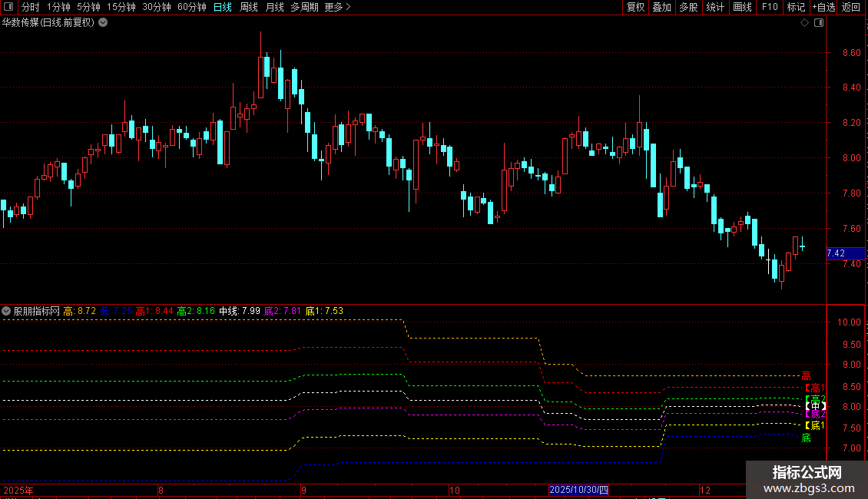Viewport: 868px width, 499px height.
Task: Click the month 12 label on time axis
Action: point(704,490)
